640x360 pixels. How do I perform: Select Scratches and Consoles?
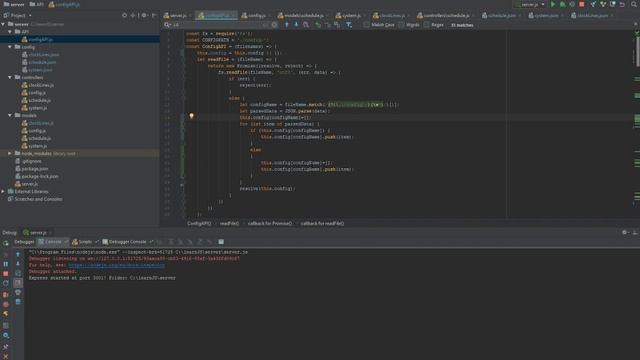coord(38,199)
